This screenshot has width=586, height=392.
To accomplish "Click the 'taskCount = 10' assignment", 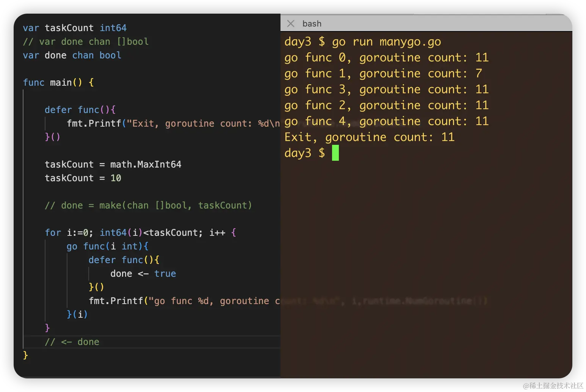I will pos(83,178).
